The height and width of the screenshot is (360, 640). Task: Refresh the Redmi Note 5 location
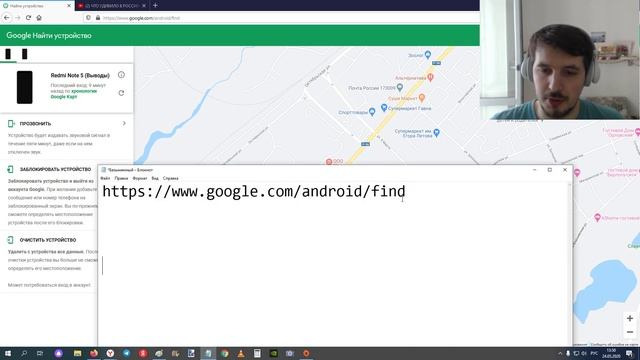pos(121,93)
